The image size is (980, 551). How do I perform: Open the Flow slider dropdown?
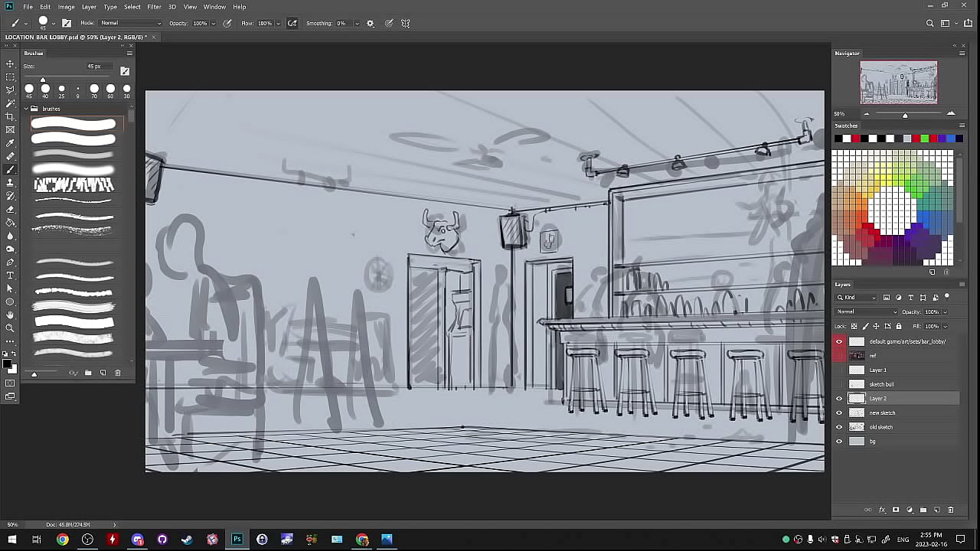pos(277,23)
